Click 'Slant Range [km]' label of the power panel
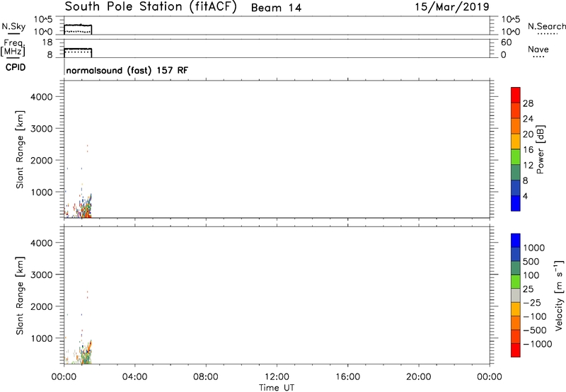This screenshot has height=392, width=566. click(x=20, y=149)
